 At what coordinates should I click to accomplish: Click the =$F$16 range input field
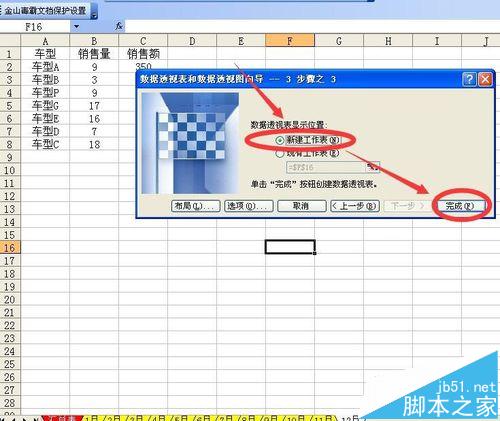point(326,167)
